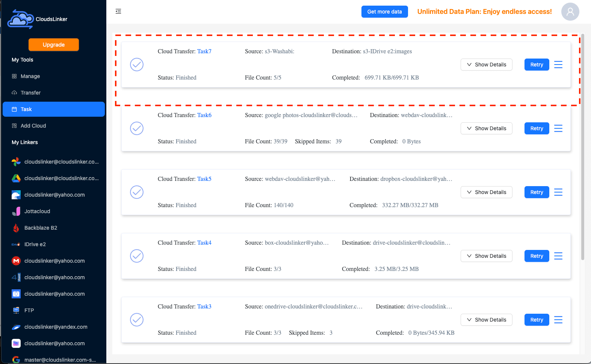This screenshot has width=591, height=364.
Task: Click the Task6 finished checkmark circle
Action: pos(137,128)
